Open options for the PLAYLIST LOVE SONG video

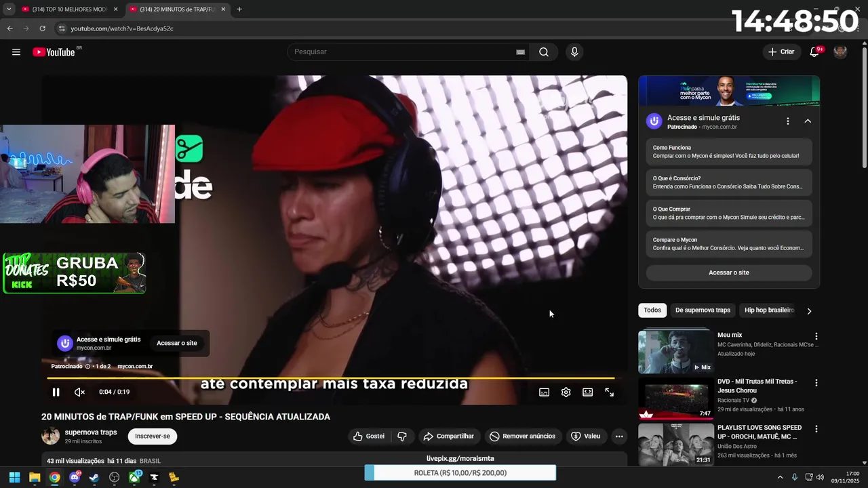(816, 429)
